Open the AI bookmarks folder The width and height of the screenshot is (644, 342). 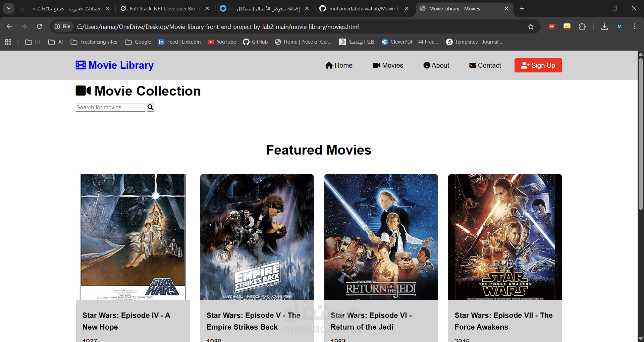(x=55, y=42)
